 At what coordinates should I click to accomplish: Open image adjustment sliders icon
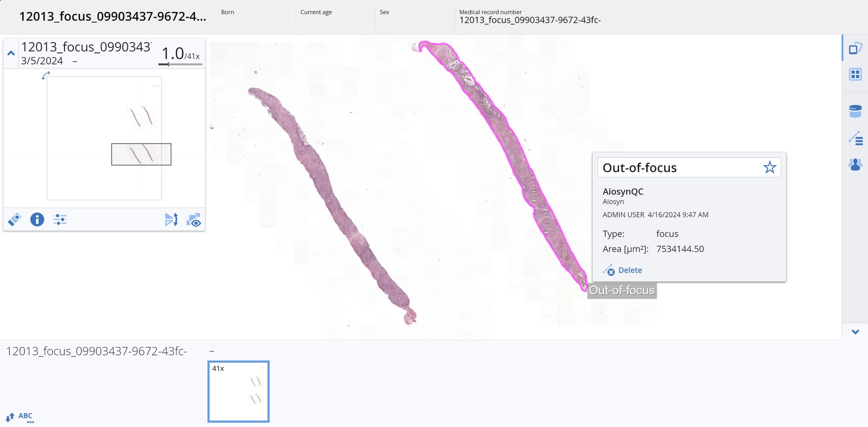tap(60, 220)
